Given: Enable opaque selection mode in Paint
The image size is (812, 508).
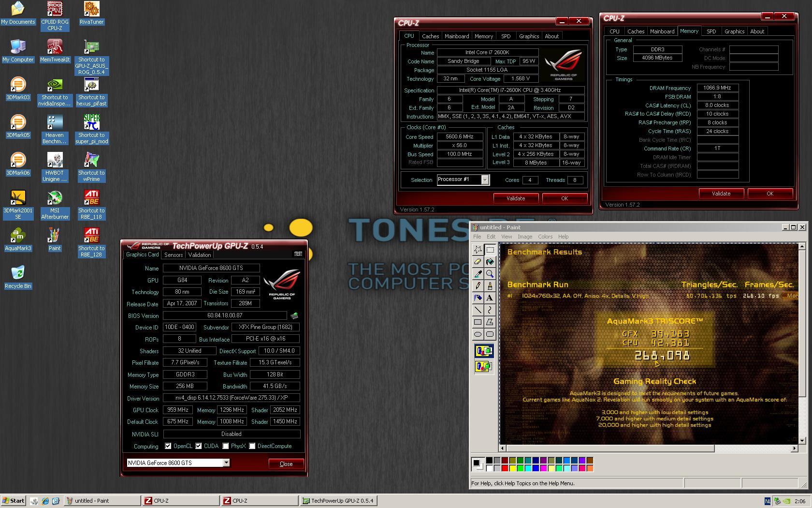Looking at the screenshot, I should 484,351.
